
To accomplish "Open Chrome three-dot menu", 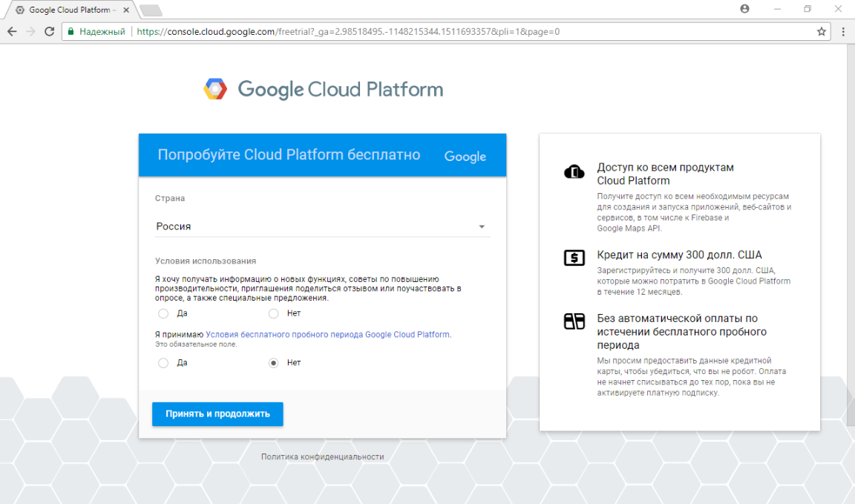I will [x=843, y=32].
